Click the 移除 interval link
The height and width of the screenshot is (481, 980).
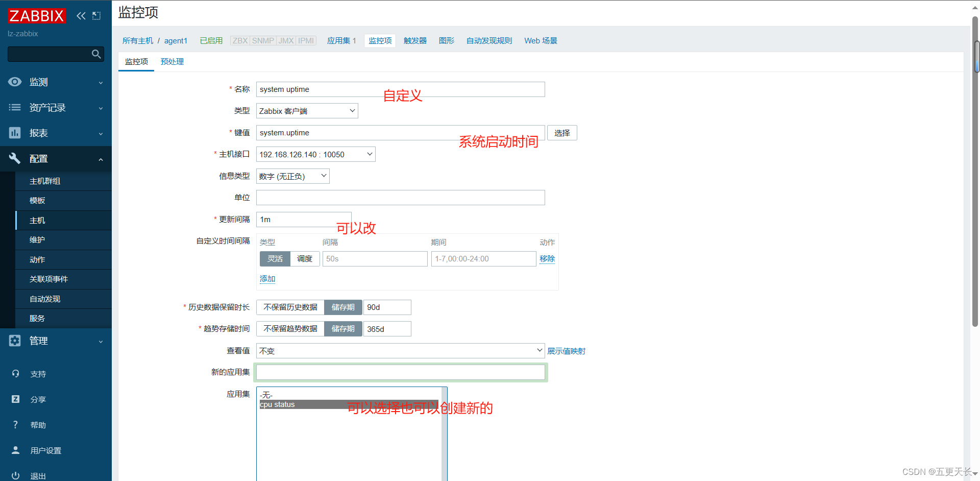tap(547, 259)
